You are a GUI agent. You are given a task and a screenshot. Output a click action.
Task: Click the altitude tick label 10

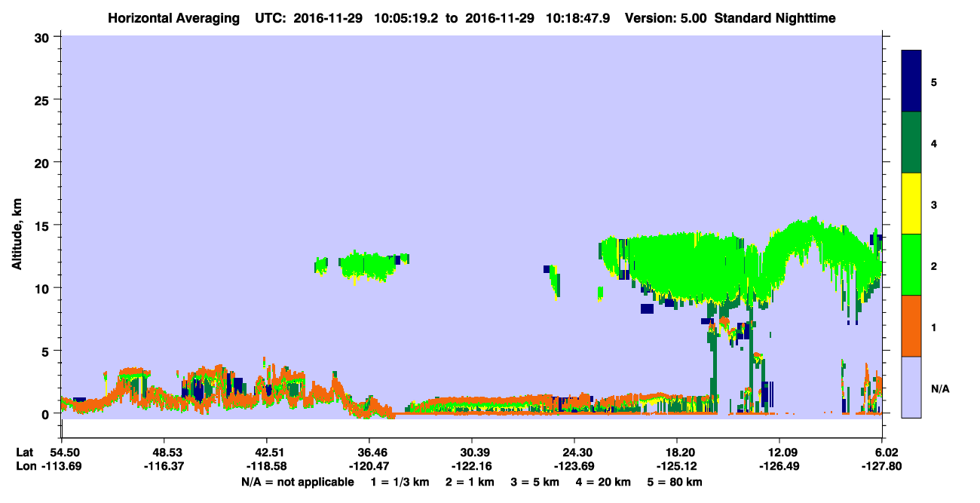coord(44,288)
